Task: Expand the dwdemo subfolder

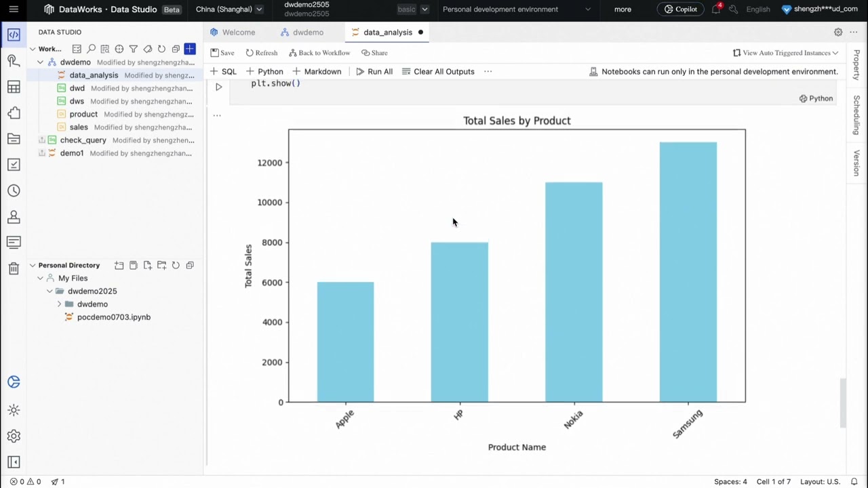Action: (59, 304)
